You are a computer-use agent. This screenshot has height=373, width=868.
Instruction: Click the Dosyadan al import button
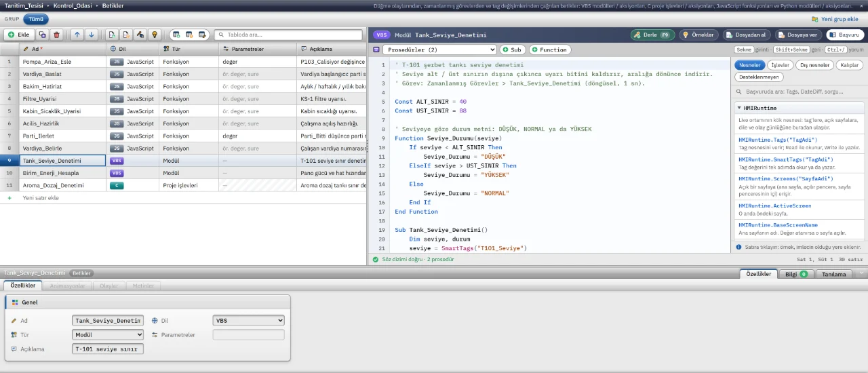click(x=746, y=35)
